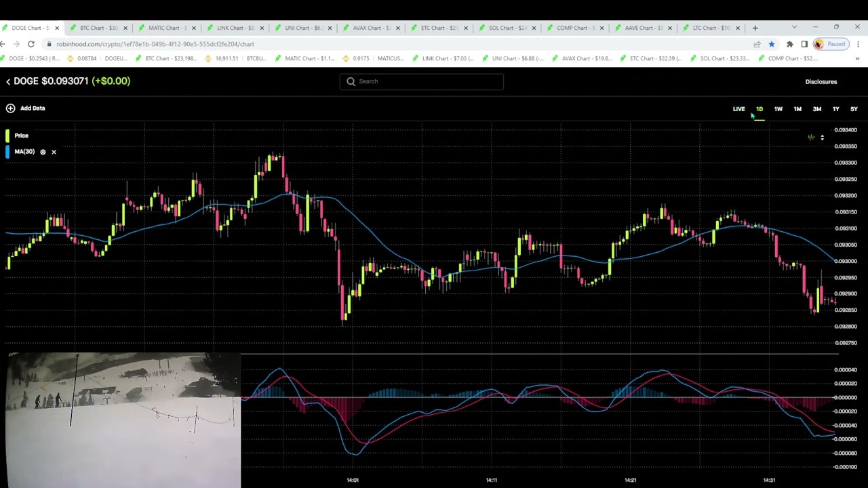
Task: Open DOGE - $0.2543 bookmark
Action: pyautogui.click(x=31, y=59)
